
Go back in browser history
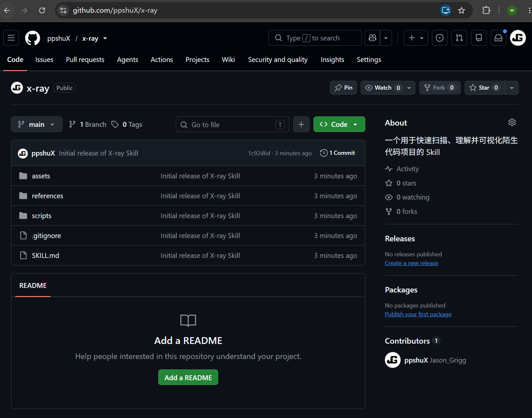7,10
